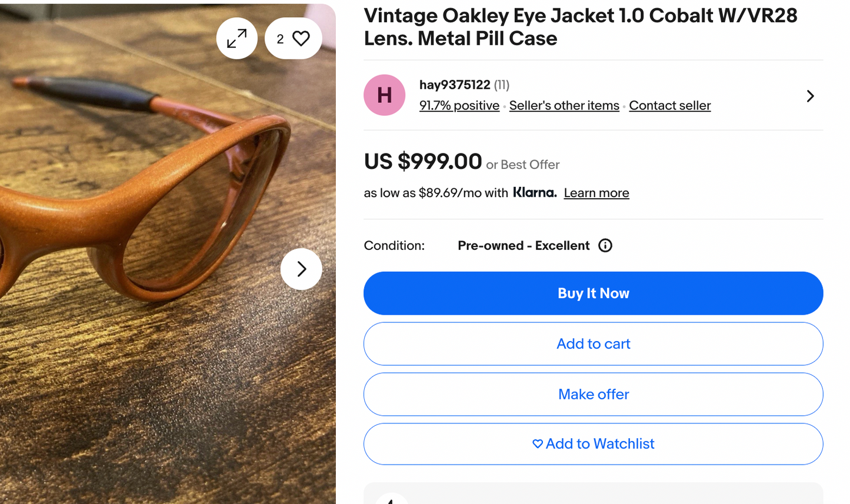Toggle the listing into your Watchlist
Screen dimensions: 850x504
click(594, 444)
